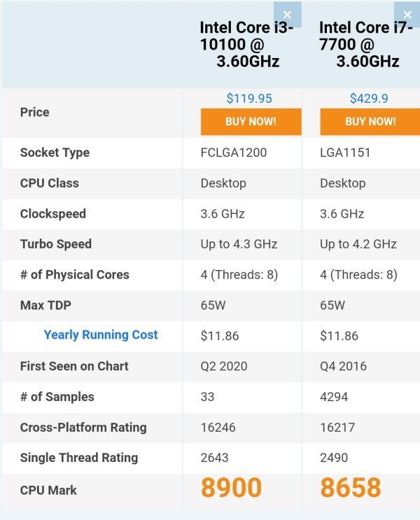Click the Max TDP row label
Viewport: 420px width, 520px height.
pyautogui.click(x=45, y=305)
